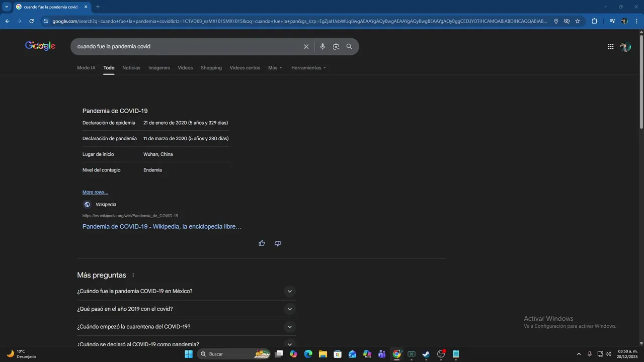644x362 pixels.
Task: Open the Chrome three-dot menu
Action: click(636, 21)
